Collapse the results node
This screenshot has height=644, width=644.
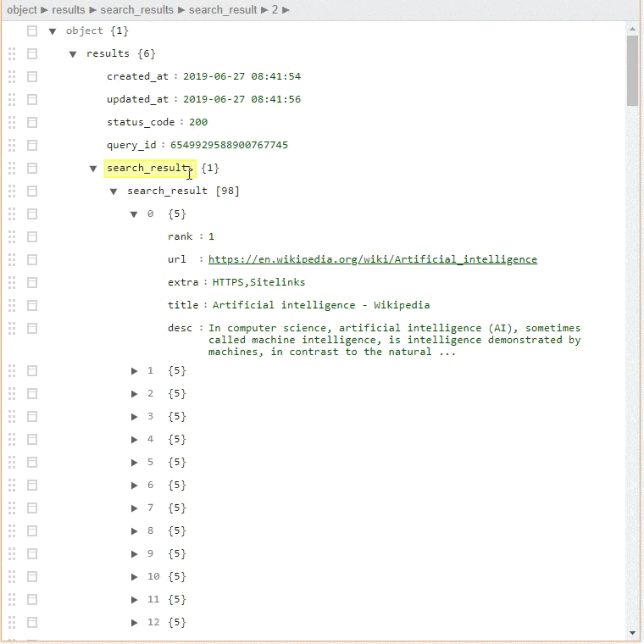[x=73, y=54]
